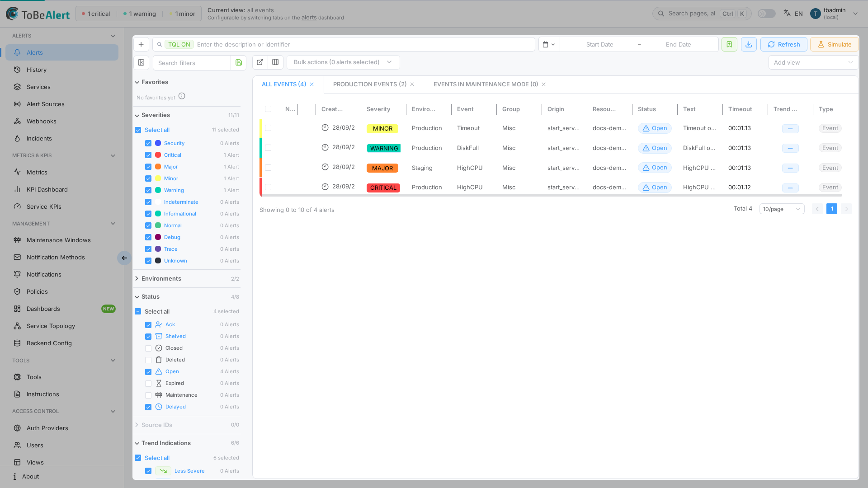Click the info icon next to No favorites yet
868x488 pixels.
pos(182,96)
